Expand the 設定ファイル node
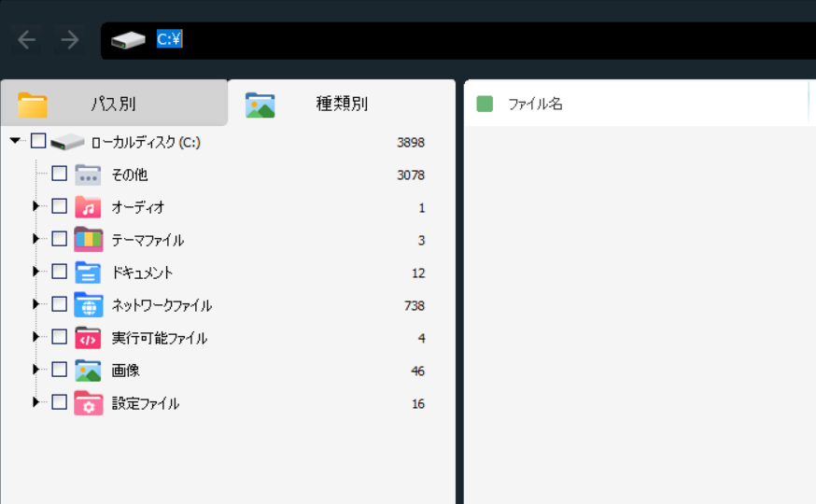This screenshot has width=816, height=504. click(x=35, y=402)
